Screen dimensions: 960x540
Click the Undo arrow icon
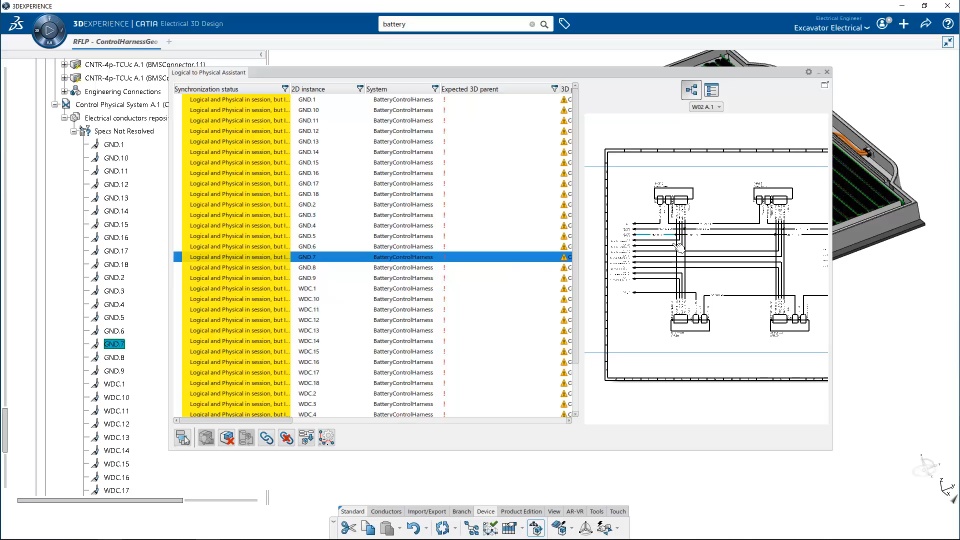point(413,528)
